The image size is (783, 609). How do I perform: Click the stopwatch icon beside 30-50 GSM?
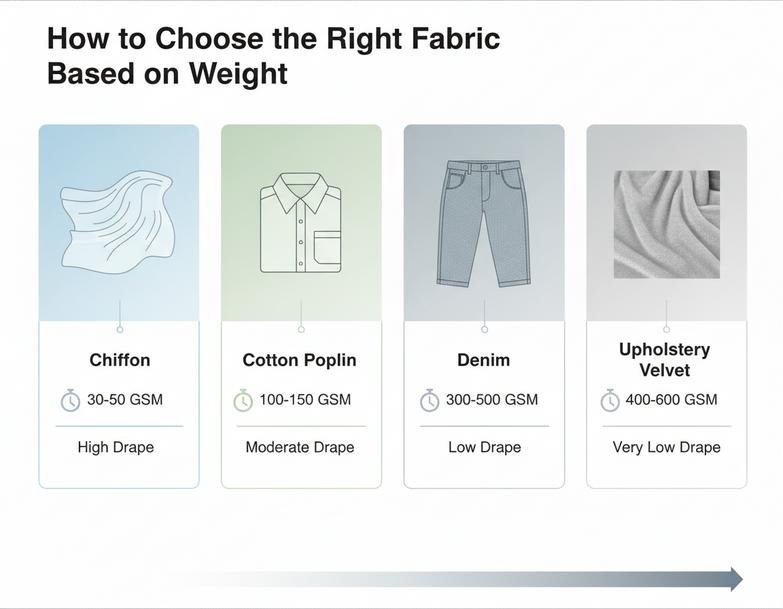point(70,400)
